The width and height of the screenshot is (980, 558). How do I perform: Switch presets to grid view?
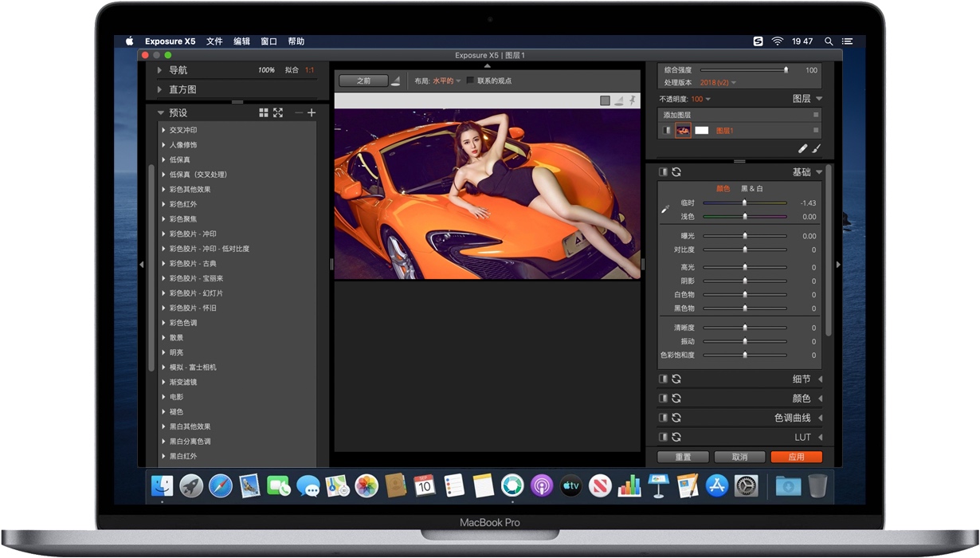264,113
